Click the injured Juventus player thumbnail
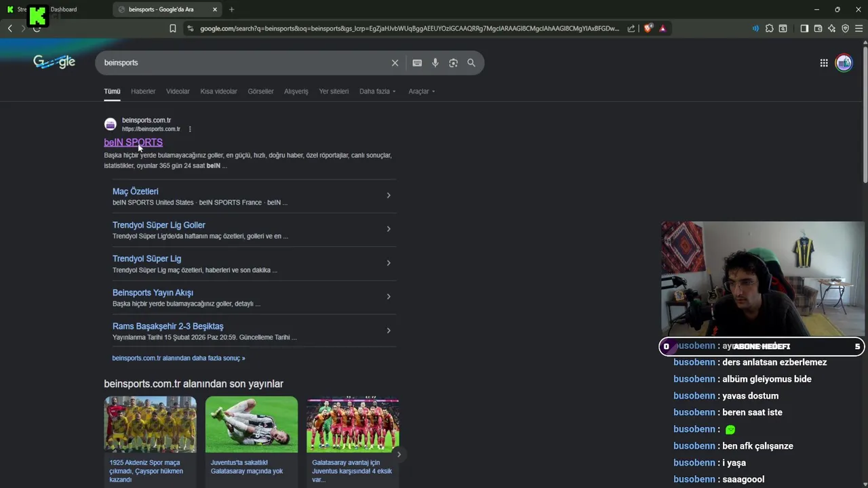The image size is (868, 488). [252, 424]
